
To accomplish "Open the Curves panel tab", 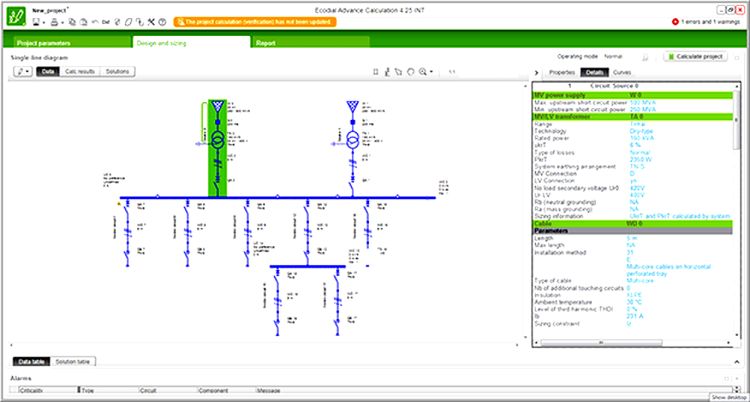I will pyautogui.click(x=622, y=72).
